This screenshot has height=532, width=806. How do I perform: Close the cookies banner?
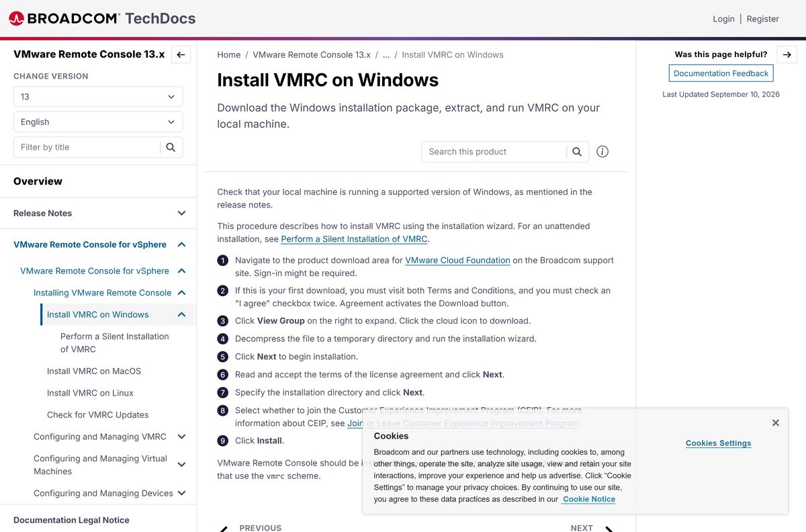pyautogui.click(x=776, y=423)
